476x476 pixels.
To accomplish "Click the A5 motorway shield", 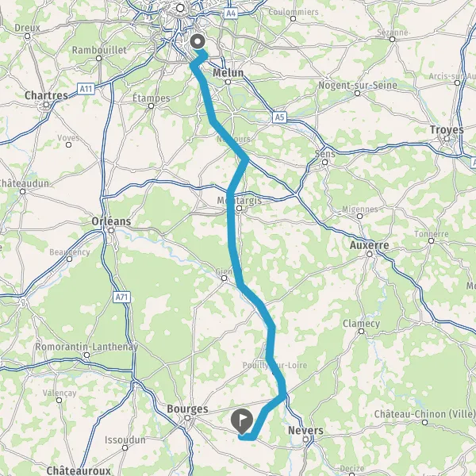I will (x=279, y=117).
